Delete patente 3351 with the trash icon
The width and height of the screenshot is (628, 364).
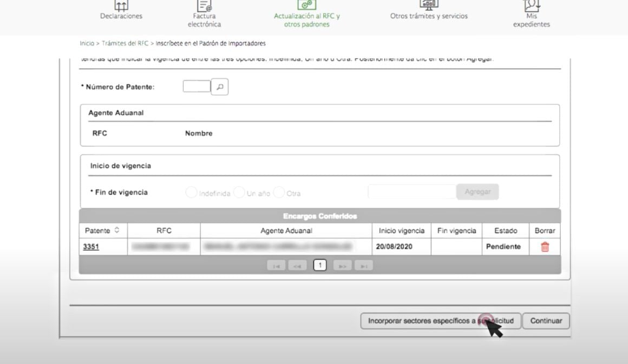point(545,247)
